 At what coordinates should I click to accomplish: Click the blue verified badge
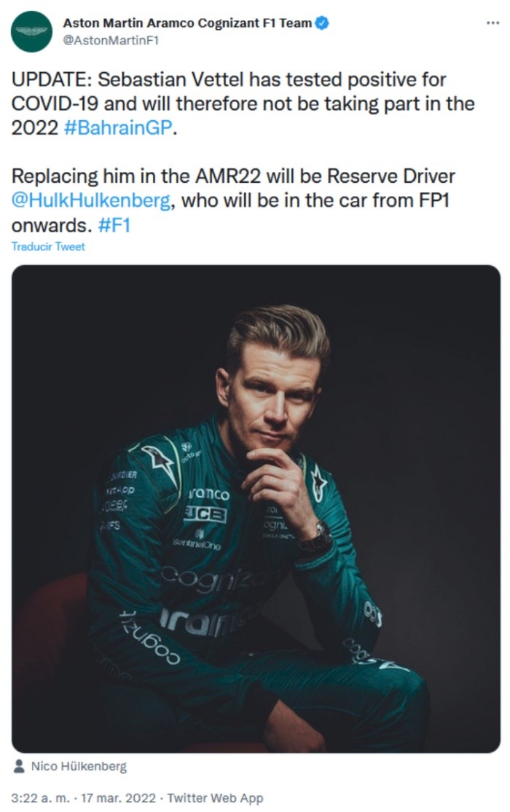click(x=322, y=23)
